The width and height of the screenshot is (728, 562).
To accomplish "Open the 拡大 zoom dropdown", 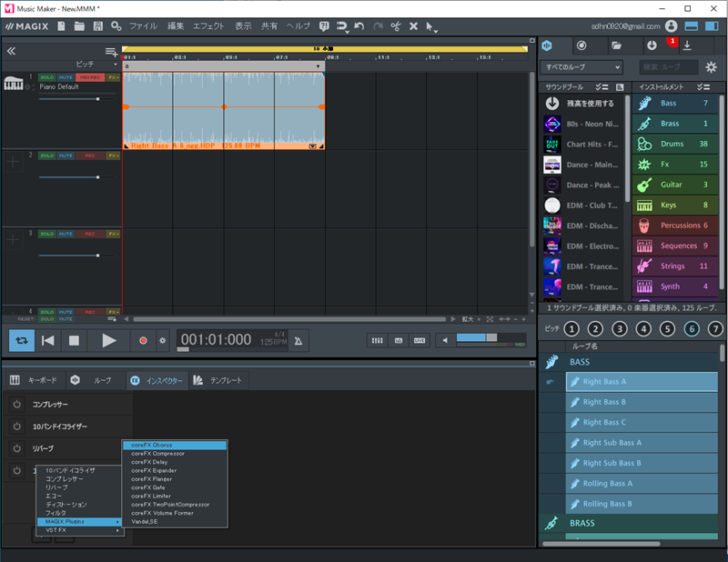I will coord(470,319).
